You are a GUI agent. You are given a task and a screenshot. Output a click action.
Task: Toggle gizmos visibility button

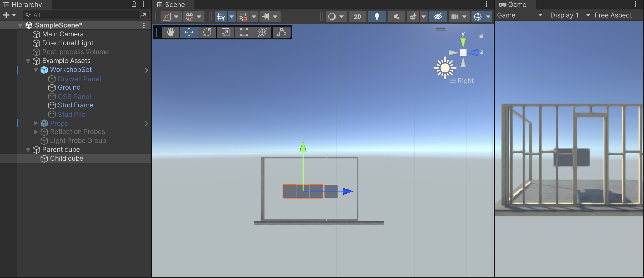point(478,17)
